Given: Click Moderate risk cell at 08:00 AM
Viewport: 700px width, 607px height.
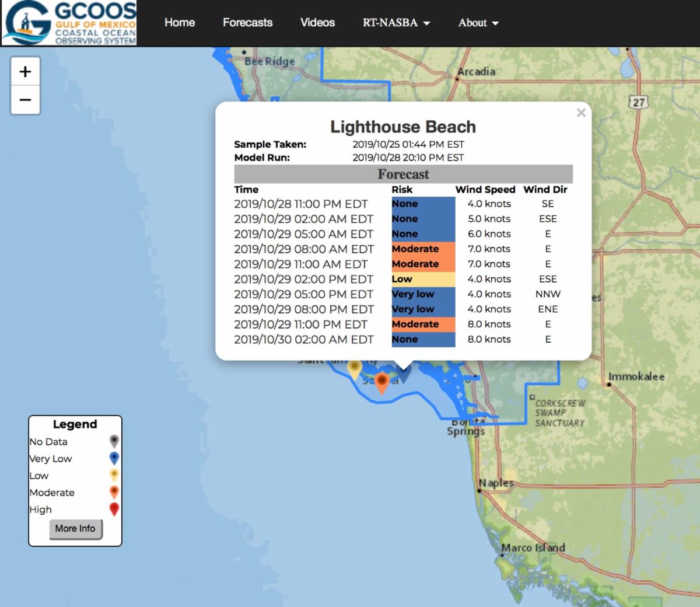Looking at the screenshot, I should [x=423, y=249].
